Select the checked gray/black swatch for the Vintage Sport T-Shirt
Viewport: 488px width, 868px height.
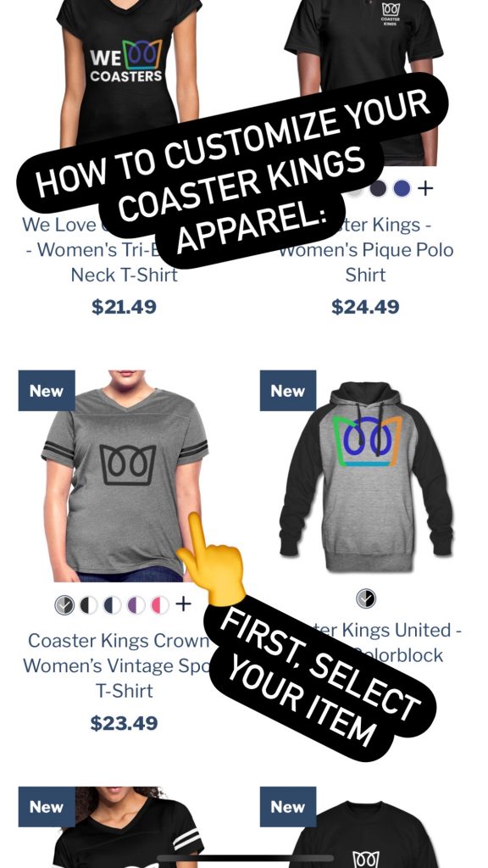coord(64,605)
